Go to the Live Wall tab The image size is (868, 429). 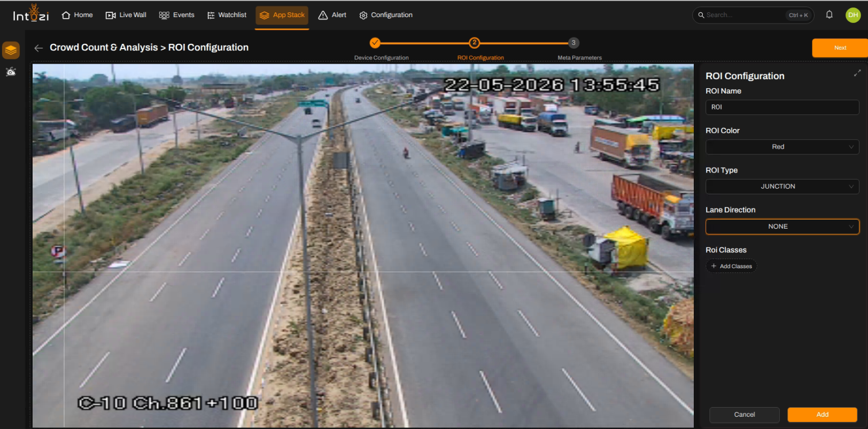126,15
